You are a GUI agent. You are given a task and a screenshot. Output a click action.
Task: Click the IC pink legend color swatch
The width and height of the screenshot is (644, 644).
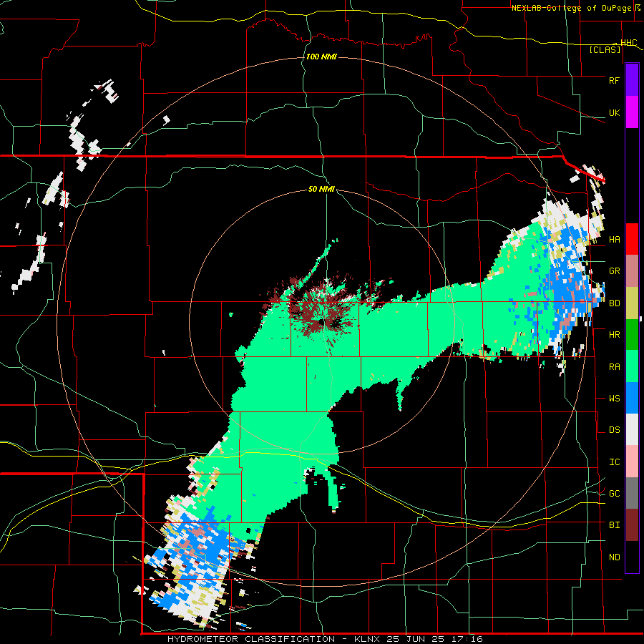[x=632, y=462]
